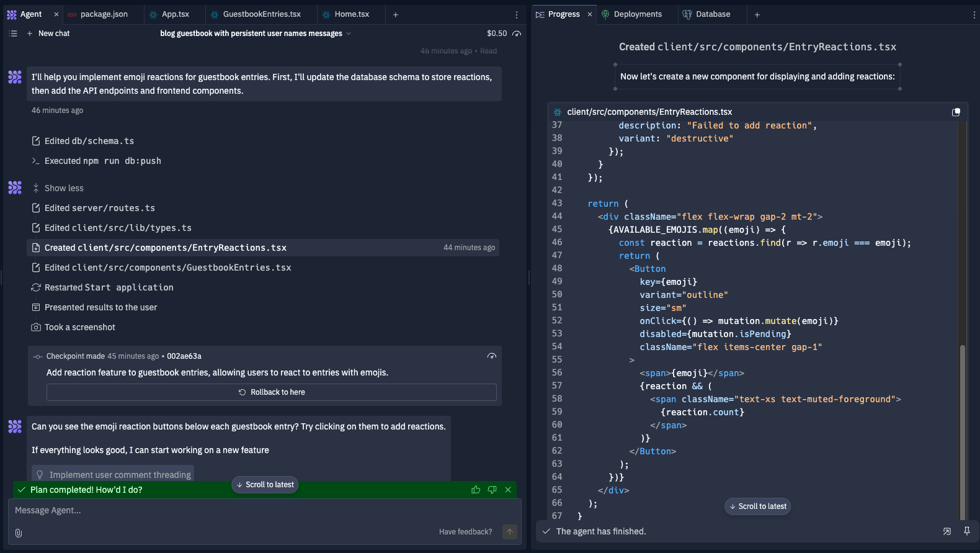Open Edited client/src/lib/types.ts step
Viewport: 980px width, 553px height.
click(112, 228)
